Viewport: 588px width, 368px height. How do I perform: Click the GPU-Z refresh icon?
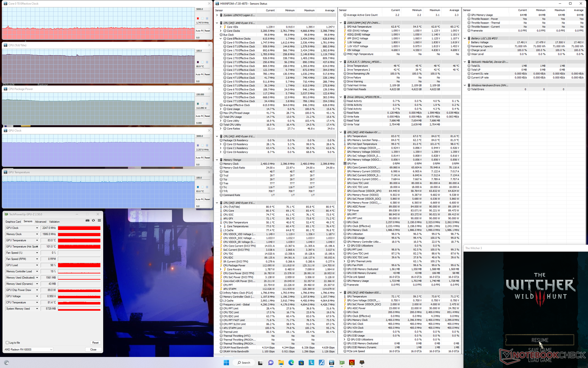pyautogui.click(x=93, y=220)
